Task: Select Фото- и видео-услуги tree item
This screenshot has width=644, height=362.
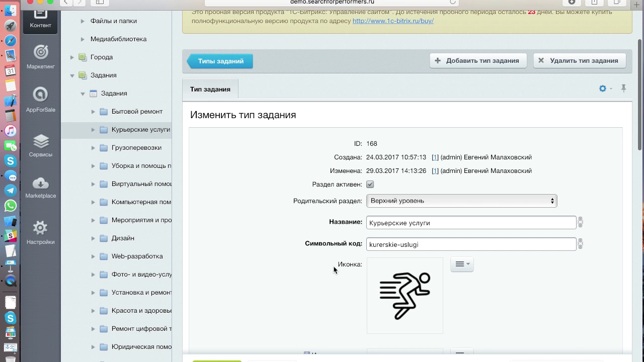Action: [x=141, y=275]
